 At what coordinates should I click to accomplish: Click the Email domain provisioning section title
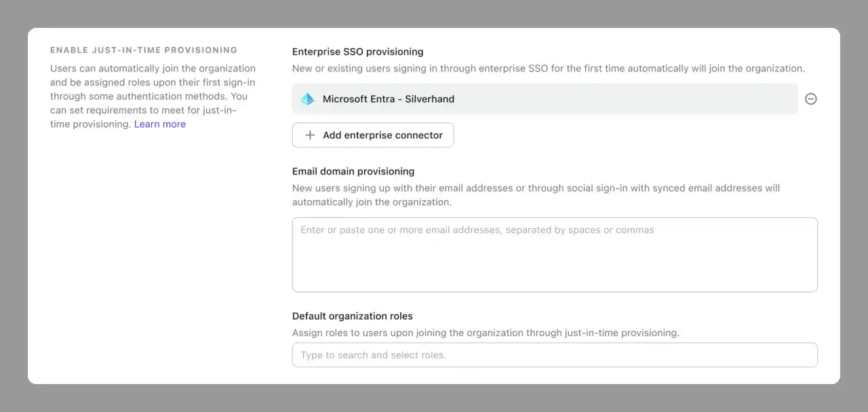click(x=353, y=171)
